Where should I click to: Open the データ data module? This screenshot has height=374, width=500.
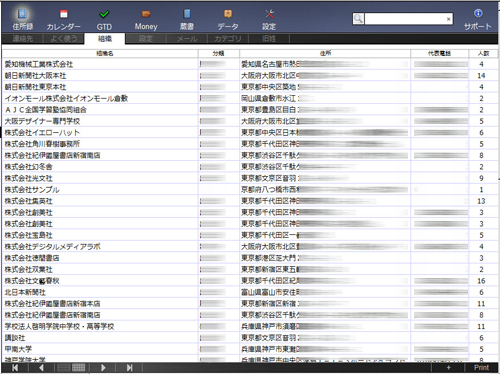click(228, 19)
